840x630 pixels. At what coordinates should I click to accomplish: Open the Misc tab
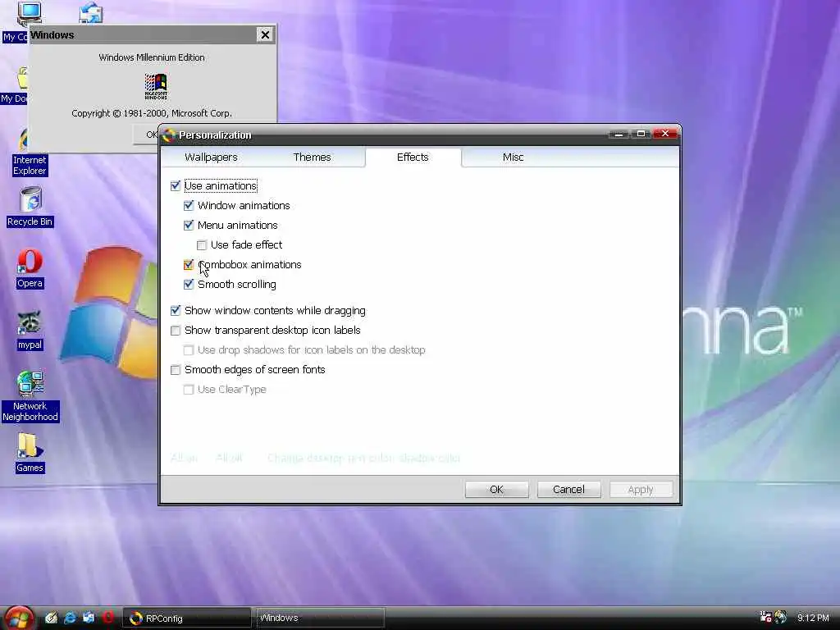[x=513, y=157]
